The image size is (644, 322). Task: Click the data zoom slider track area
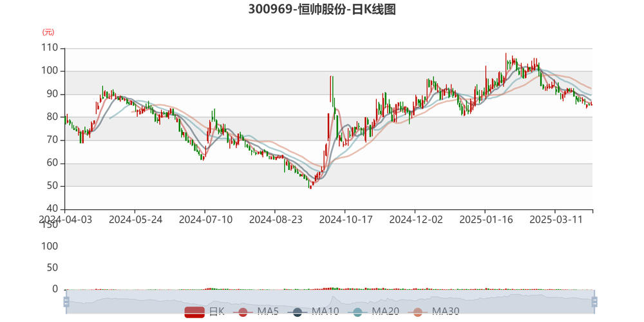click(x=330, y=302)
